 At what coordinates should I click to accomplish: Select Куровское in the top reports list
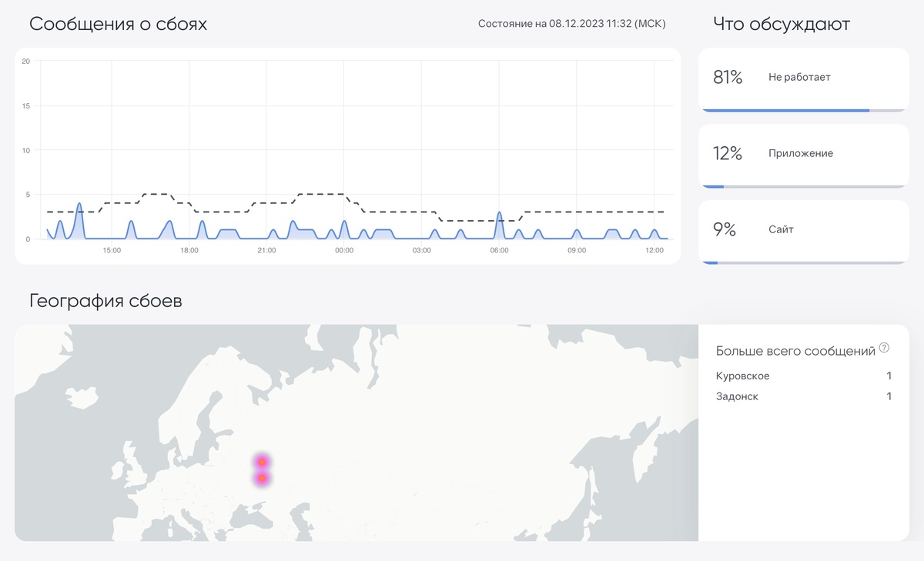[743, 376]
